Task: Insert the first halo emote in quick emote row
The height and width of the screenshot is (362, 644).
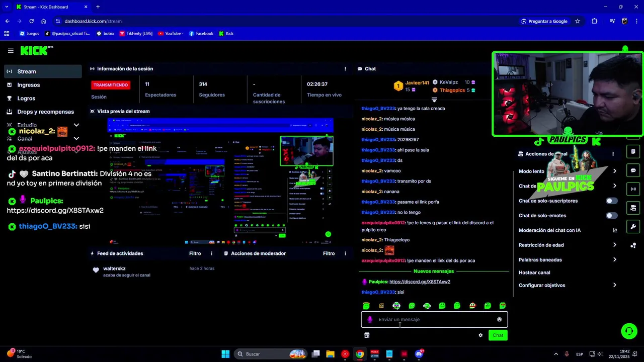Action: coord(366,306)
